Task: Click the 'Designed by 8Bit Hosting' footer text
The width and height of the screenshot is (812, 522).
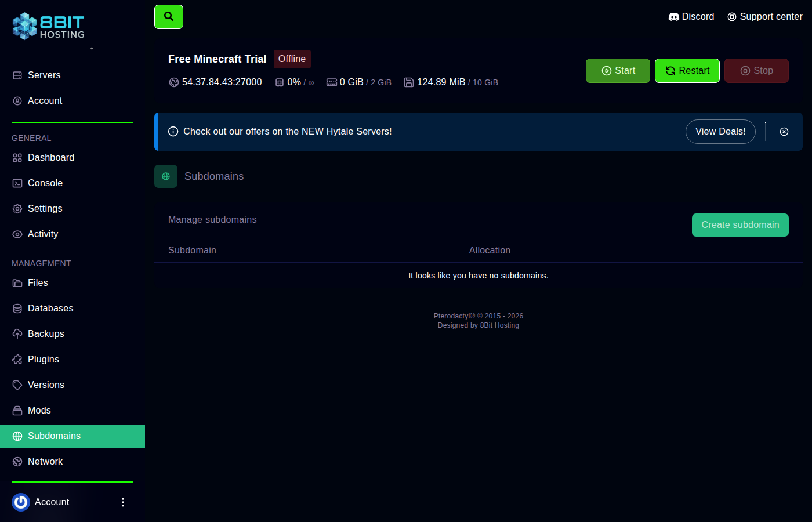Action: [x=478, y=325]
